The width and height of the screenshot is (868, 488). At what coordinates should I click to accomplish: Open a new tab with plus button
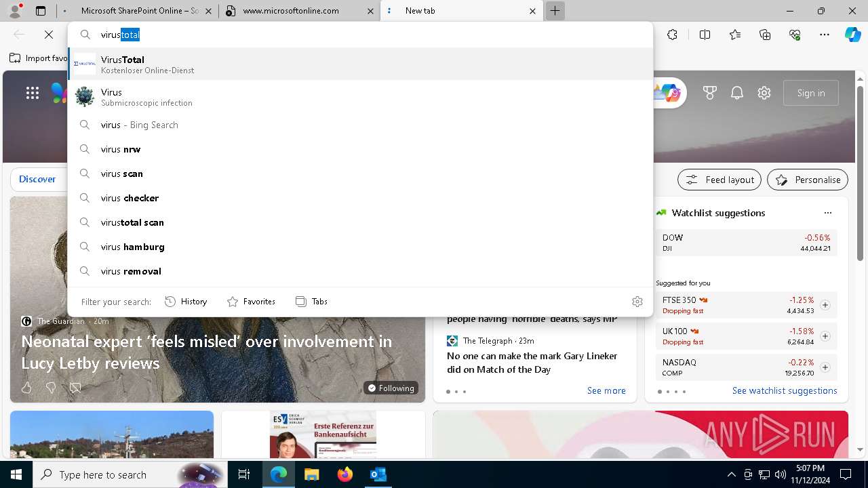[555, 11]
